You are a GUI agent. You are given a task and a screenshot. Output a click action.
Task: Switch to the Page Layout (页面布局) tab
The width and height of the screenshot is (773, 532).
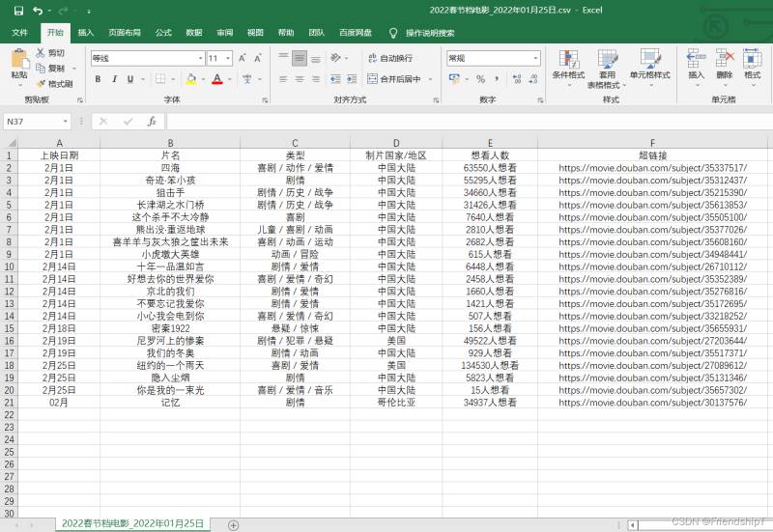pyautogui.click(x=125, y=33)
